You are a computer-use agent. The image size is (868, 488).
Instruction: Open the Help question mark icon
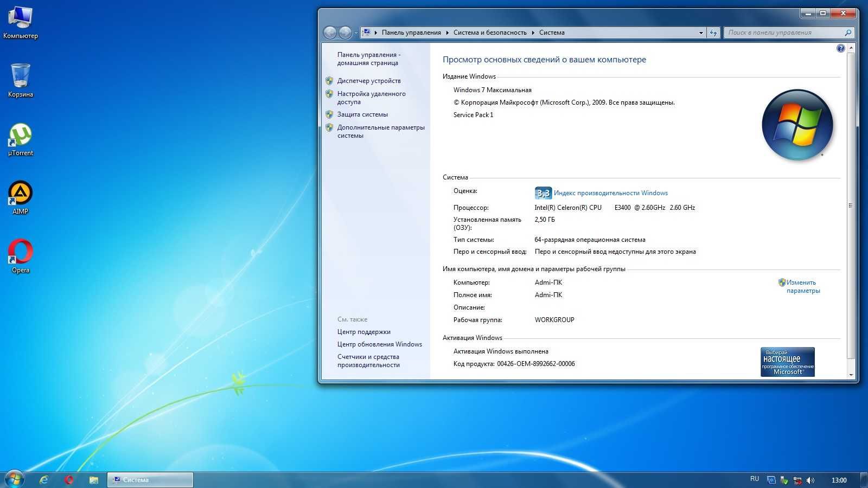pyautogui.click(x=841, y=48)
